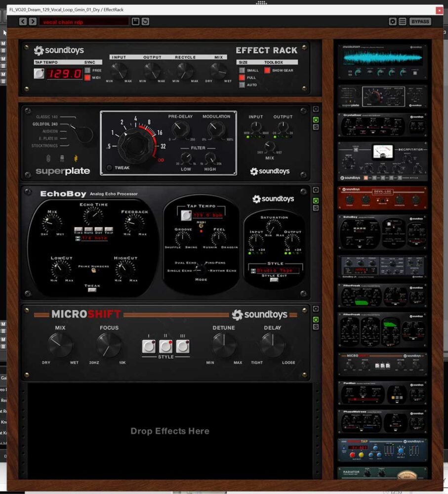Image resolution: width=448 pixels, height=494 pixels.
Task: Solo the EchoBoy effect with S icon
Action: click(316, 208)
